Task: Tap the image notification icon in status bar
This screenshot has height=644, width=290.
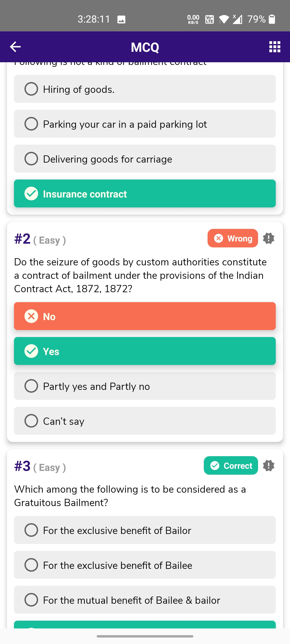Action: pos(121,19)
